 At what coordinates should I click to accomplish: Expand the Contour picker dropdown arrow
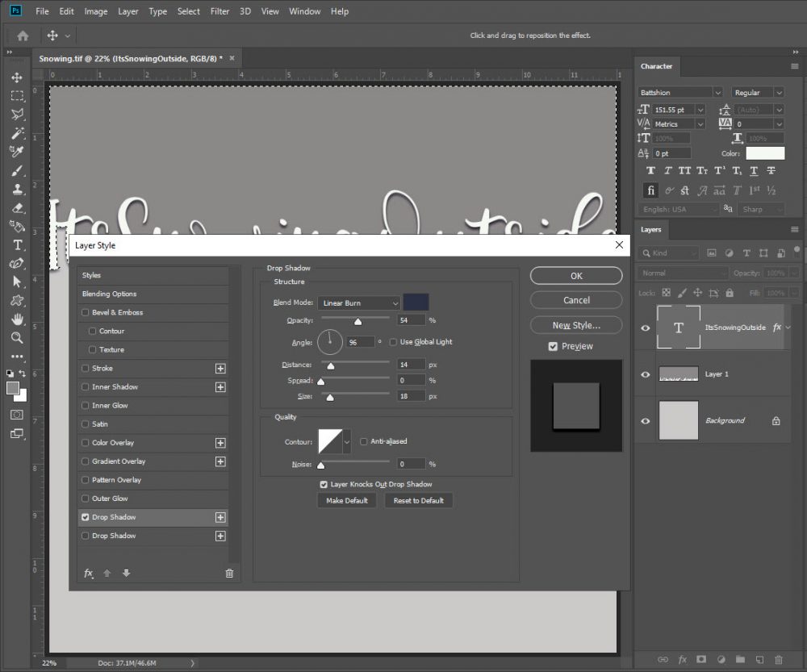pos(347,442)
